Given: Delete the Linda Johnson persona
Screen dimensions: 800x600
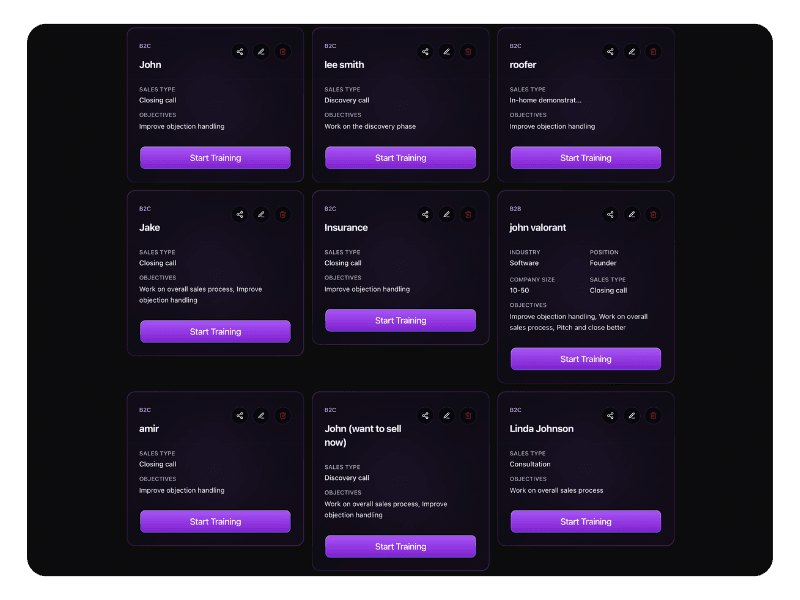Looking at the screenshot, I should (x=653, y=415).
